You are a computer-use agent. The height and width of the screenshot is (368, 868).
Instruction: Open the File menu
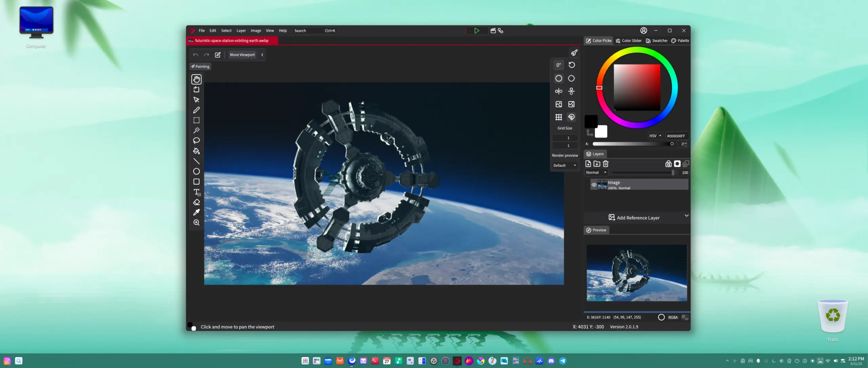(202, 31)
